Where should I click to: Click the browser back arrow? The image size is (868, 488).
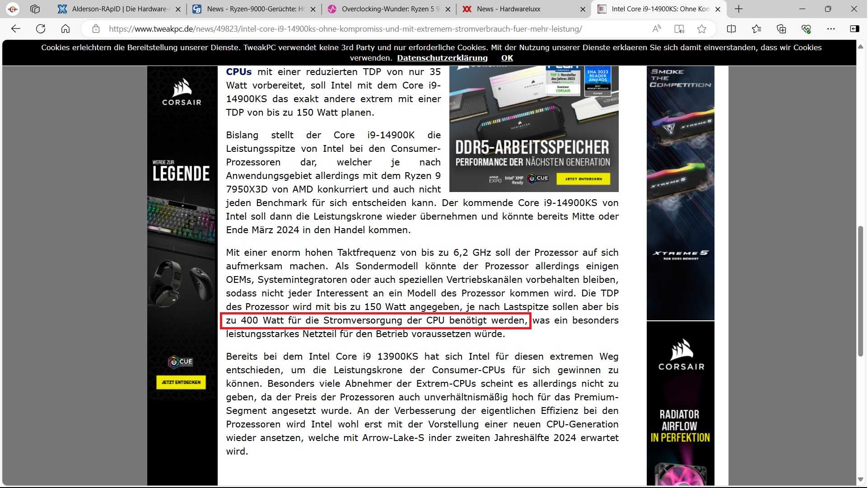tap(16, 29)
